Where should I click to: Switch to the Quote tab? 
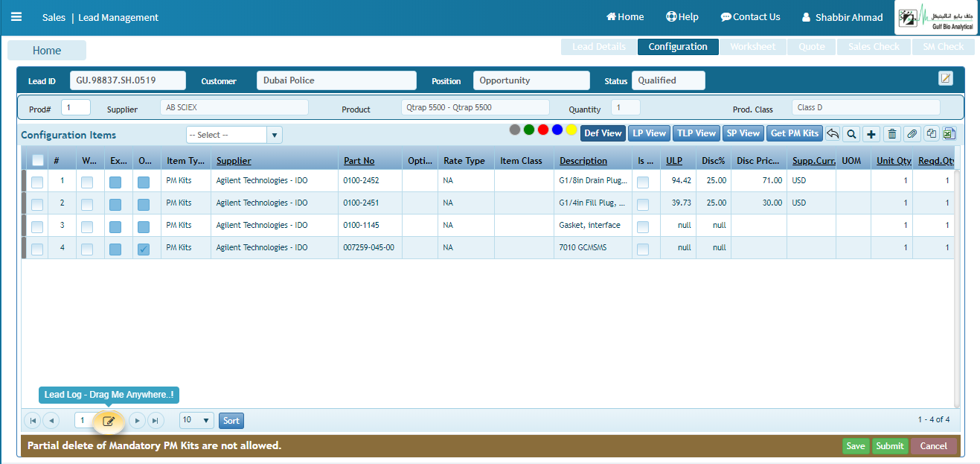point(812,46)
